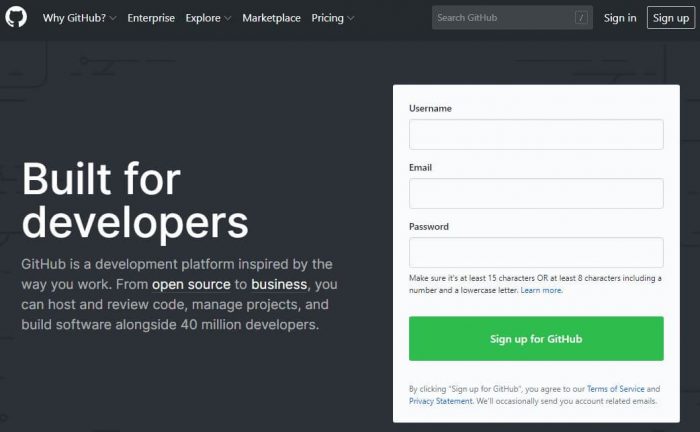Screen dimensions: 700x432
Task: Click the GitHub Octocat logo
Action: coord(16,18)
